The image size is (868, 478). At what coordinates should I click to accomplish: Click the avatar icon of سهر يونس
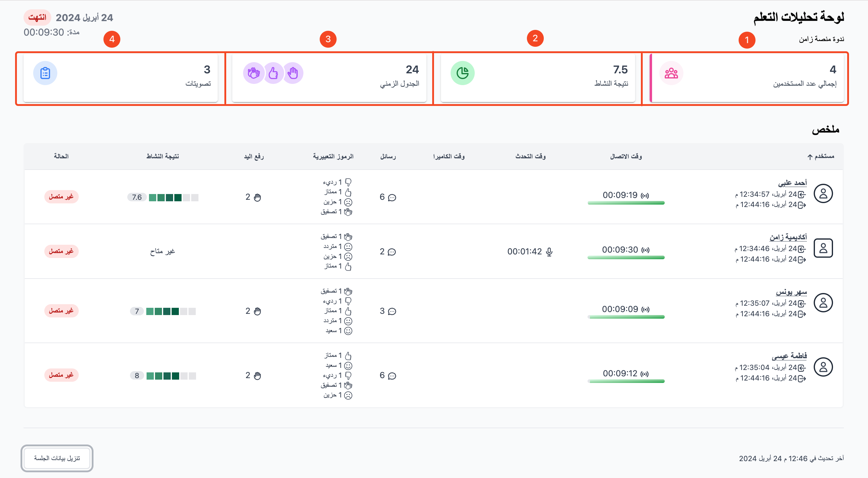coord(823,302)
